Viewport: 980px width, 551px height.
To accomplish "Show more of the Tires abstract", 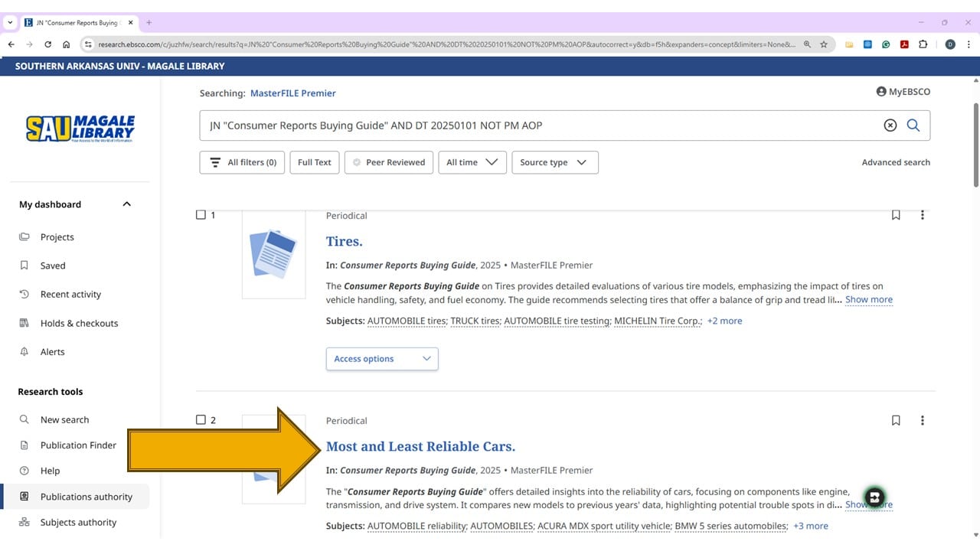I will [x=869, y=299].
